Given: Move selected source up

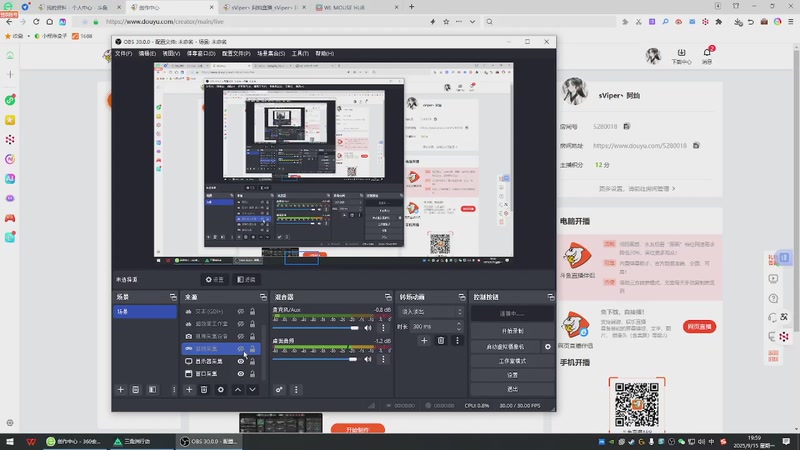Looking at the screenshot, I should tap(238, 390).
